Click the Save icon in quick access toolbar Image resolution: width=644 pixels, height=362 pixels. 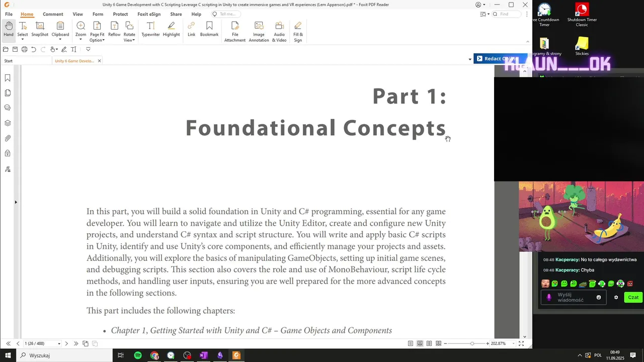click(x=15, y=49)
